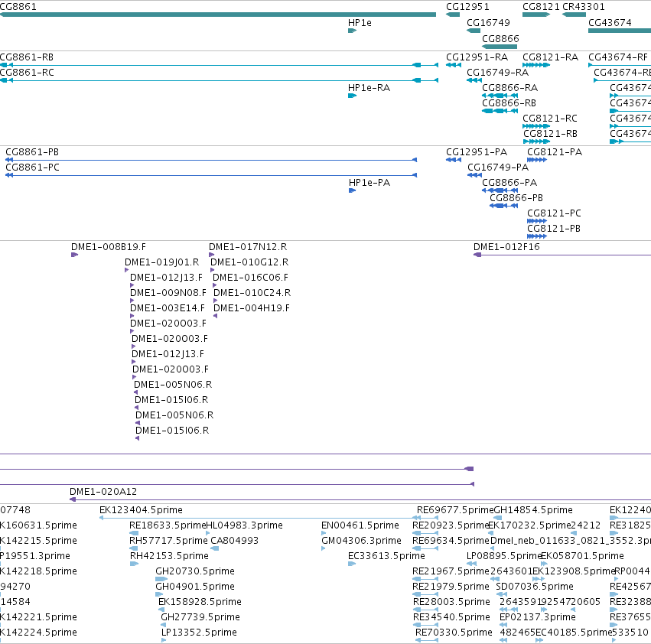Click the HL04983.3prime EST label
Viewport: 651px width, 644px height.
coord(245,525)
